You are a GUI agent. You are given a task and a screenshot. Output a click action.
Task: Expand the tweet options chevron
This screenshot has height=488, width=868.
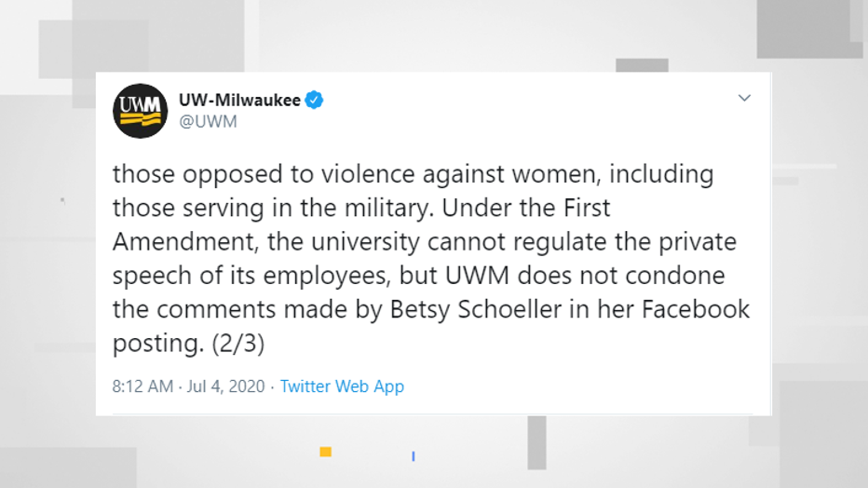point(744,98)
